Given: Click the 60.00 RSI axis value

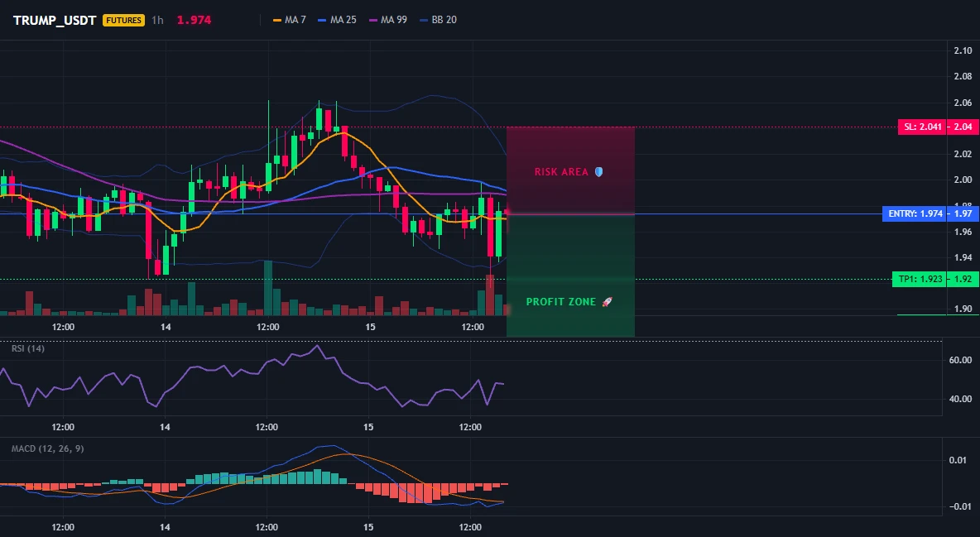Looking at the screenshot, I should coord(960,360).
